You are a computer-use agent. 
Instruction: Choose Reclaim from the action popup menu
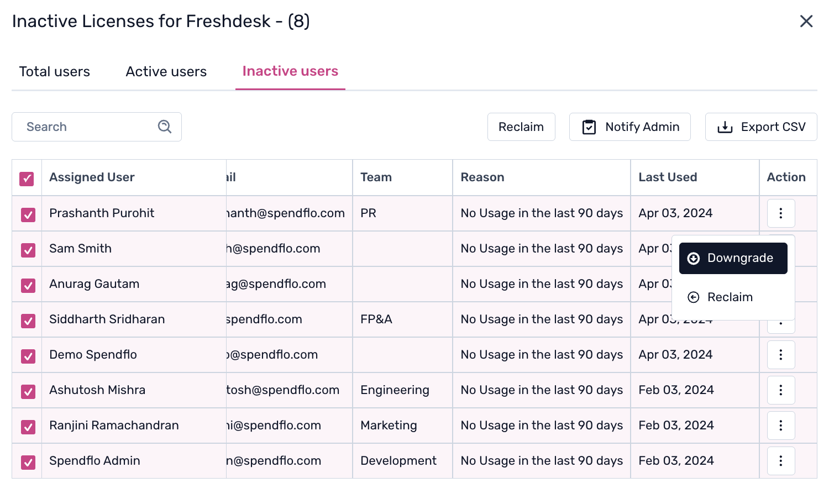coord(733,297)
